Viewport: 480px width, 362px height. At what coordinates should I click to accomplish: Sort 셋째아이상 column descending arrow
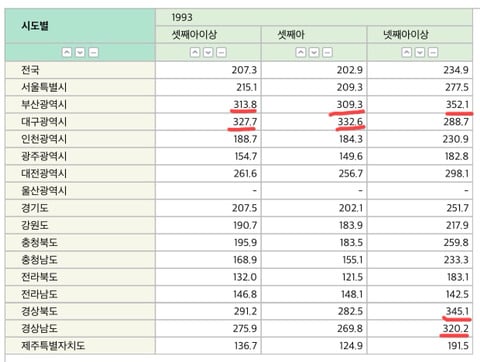point(208,52)
